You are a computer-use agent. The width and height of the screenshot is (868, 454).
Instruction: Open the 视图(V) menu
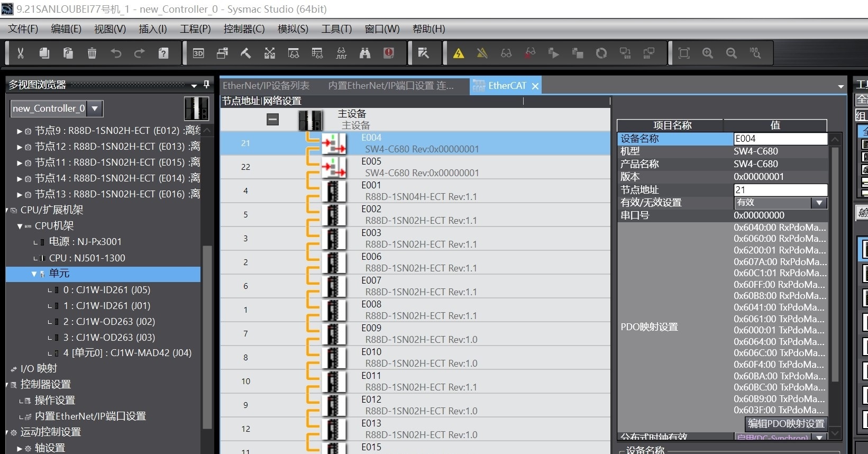pyautogui.click(x=110, y=29)
